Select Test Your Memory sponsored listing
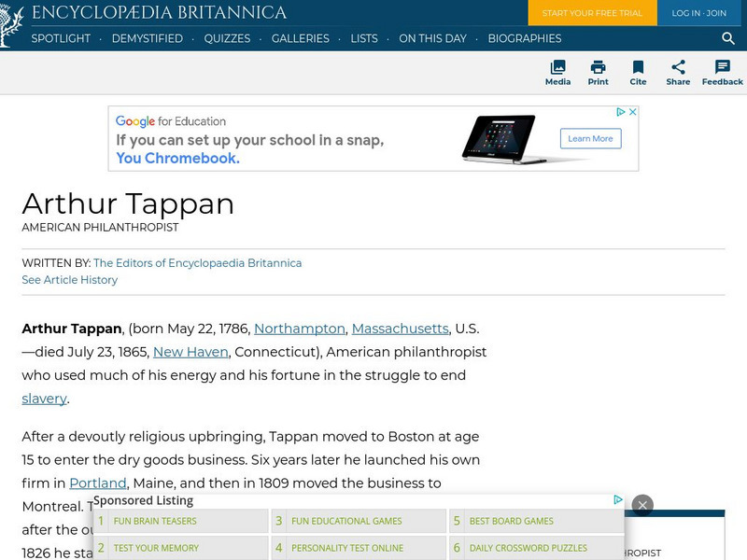Image resolution: width=747 pixels, height=560 pixels. (x=181, y=548)
